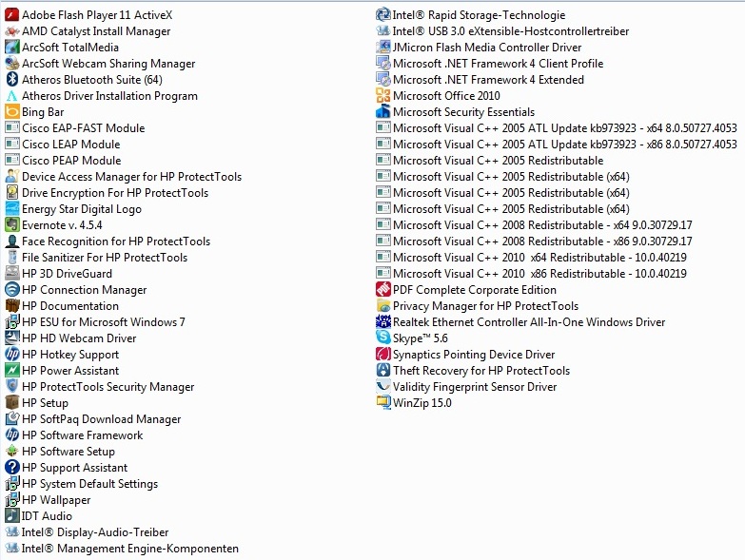Click the Device Access Manager icon

point(11,177)
